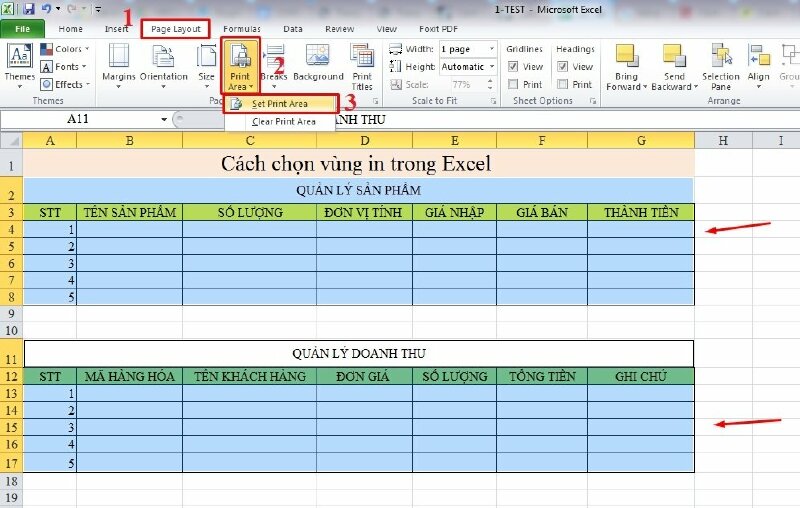Viewport: 800px width, 508px height.
Task: Click the MÃ HÀNG HÓA header cell
Action: [130, 376]
